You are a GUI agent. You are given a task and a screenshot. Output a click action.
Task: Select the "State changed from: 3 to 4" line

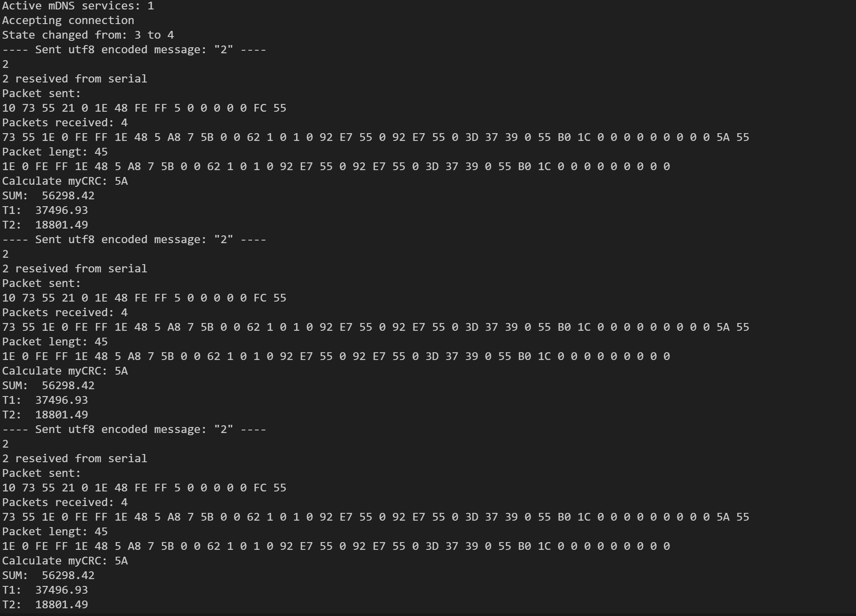(88, 35)
